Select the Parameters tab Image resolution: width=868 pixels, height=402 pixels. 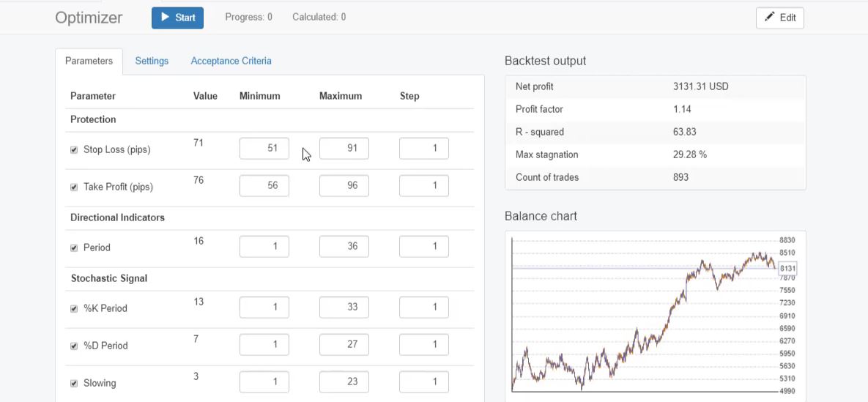(89, 61)
